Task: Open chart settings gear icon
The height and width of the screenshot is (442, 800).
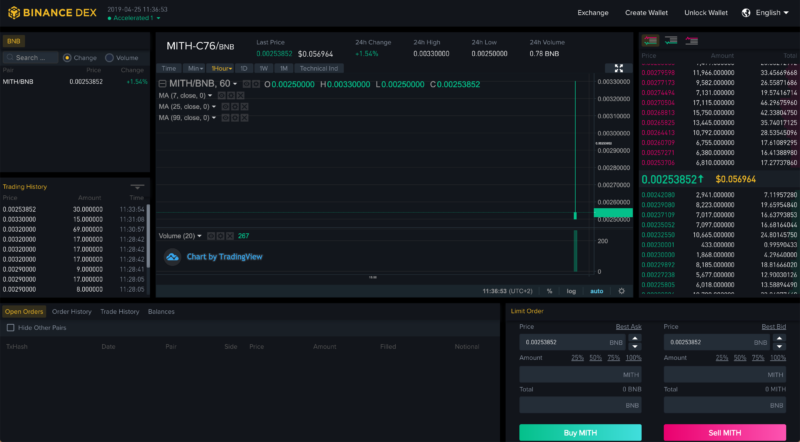Action: click(621, 291)
